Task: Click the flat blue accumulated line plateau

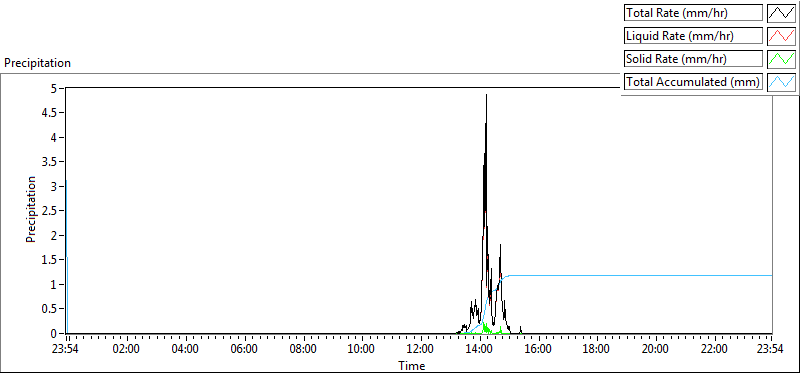Action: tap(640, 276)
